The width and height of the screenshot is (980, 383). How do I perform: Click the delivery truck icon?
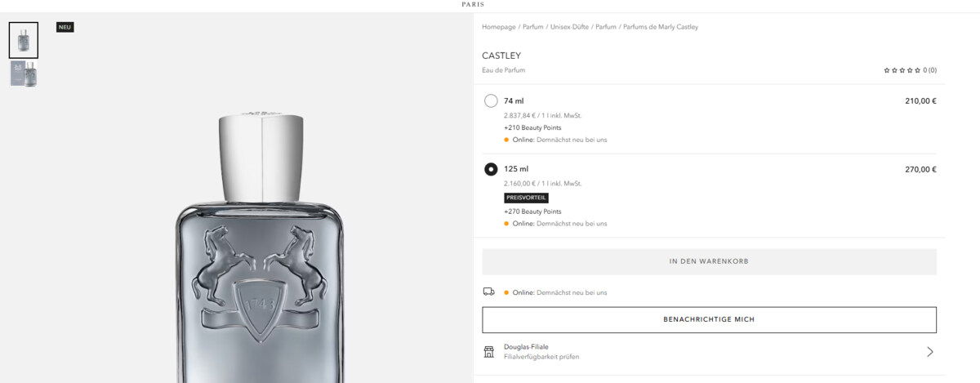[x=488, y=292]
